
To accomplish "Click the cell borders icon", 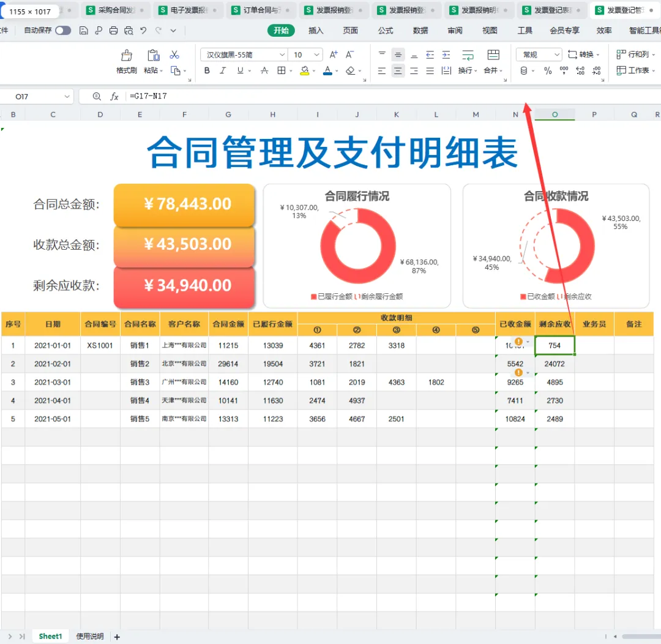I will [282, 70].
